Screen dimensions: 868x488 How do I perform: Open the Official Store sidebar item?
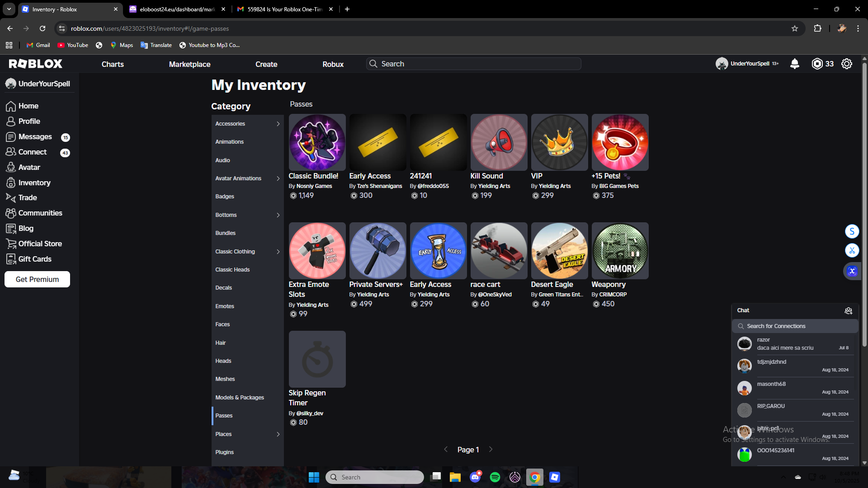point(40,244)
